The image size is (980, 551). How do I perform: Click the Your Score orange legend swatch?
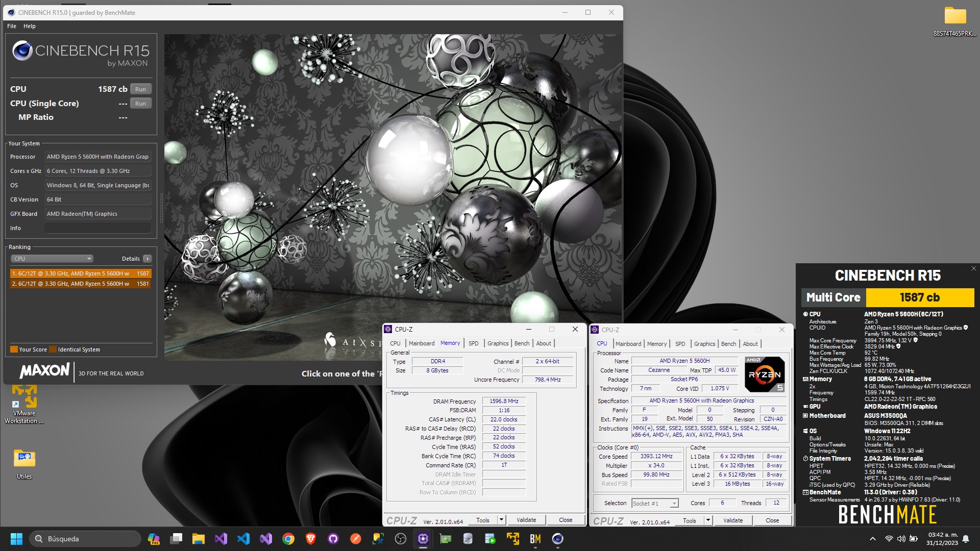(14, 349)
